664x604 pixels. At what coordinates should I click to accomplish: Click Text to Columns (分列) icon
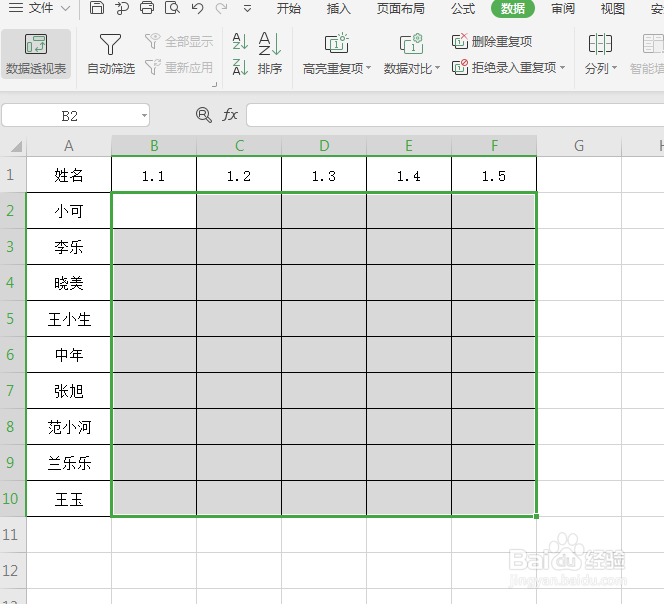(600, 43)
